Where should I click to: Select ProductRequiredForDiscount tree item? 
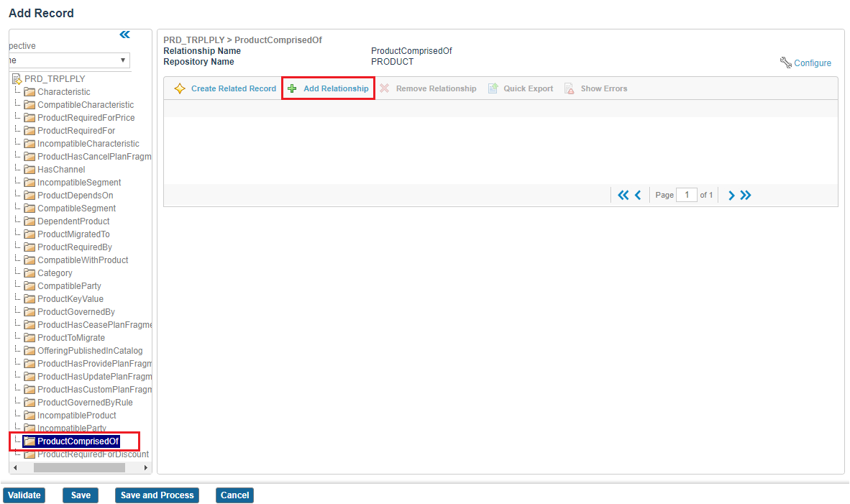tap(93, 454)
